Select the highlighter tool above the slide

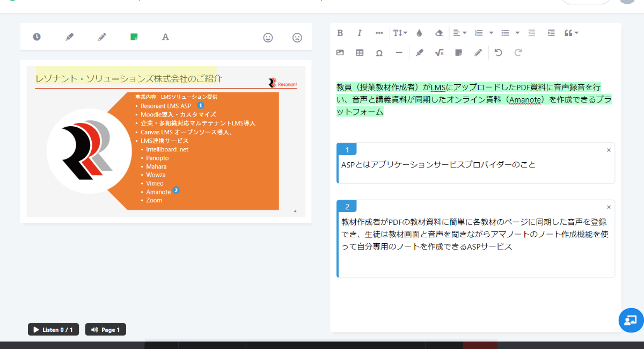point(69,37)
